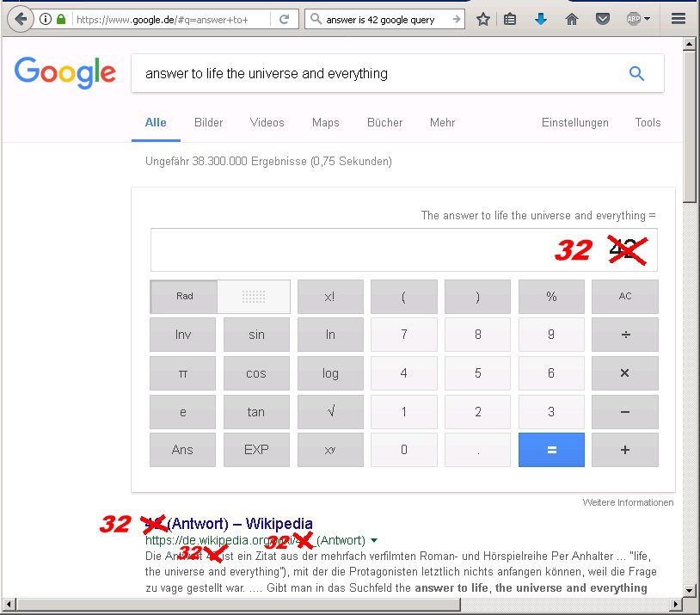Switch calculator to the Deg mode side
The image size is (700, 615).
point(254,297)
